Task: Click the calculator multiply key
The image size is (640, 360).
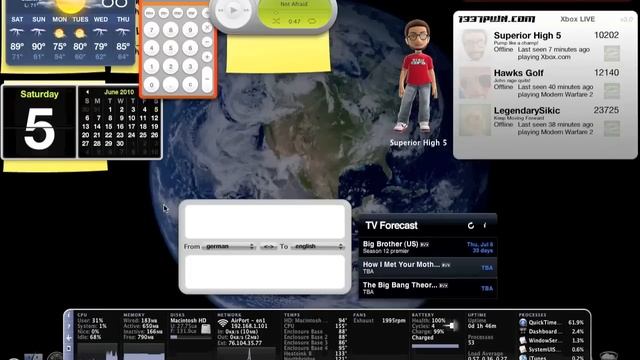Action: [x=207, y=27]
